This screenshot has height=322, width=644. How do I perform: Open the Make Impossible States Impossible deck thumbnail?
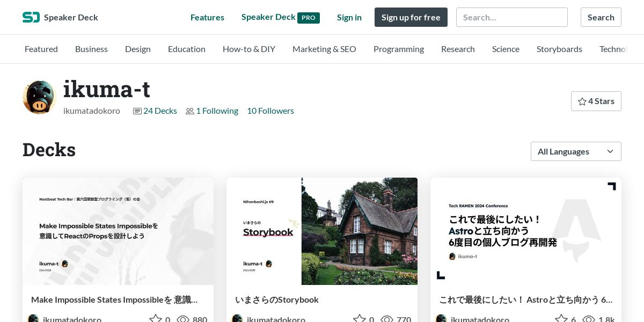(x=118, y=231)
